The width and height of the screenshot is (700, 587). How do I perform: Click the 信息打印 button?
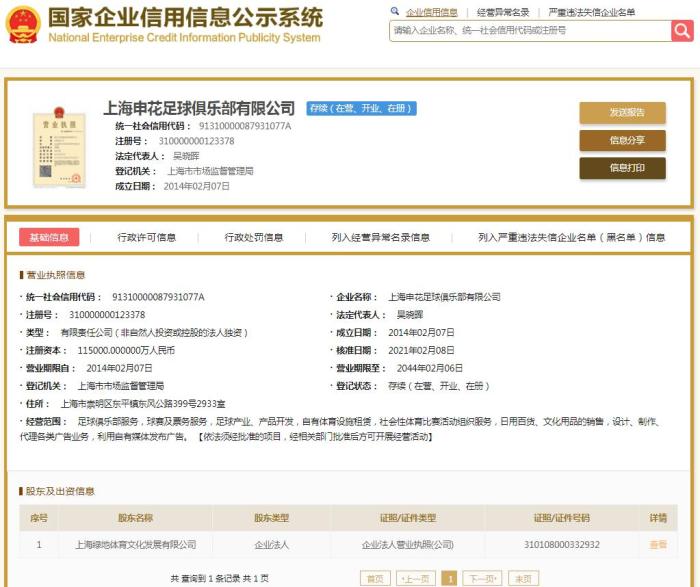click(x=623, y=168)
